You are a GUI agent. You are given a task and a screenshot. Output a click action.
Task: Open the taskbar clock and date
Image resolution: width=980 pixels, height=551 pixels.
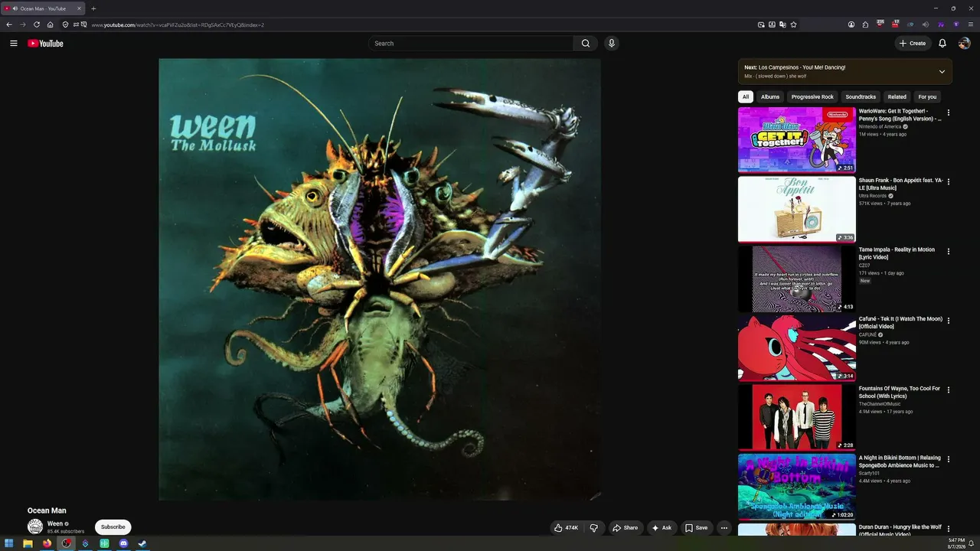click(957, 543)
